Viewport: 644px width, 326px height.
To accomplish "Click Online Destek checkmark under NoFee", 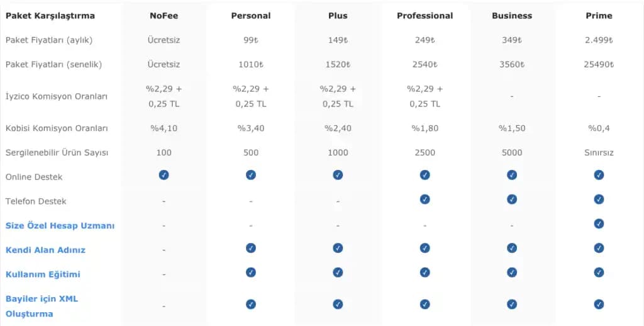I will (164, 175).
